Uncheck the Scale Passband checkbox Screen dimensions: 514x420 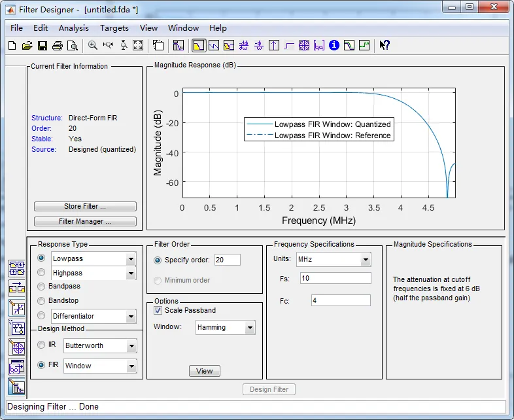pyautogui.click(x=158, y=311)
